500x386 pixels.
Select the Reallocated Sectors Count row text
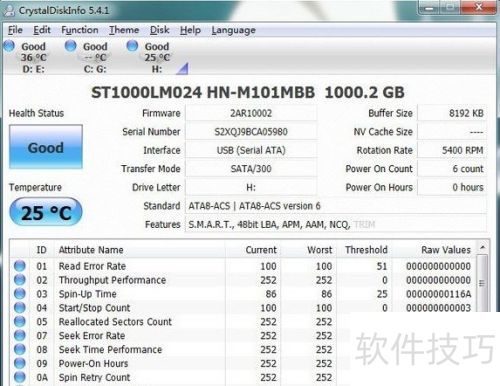(115, 322)
